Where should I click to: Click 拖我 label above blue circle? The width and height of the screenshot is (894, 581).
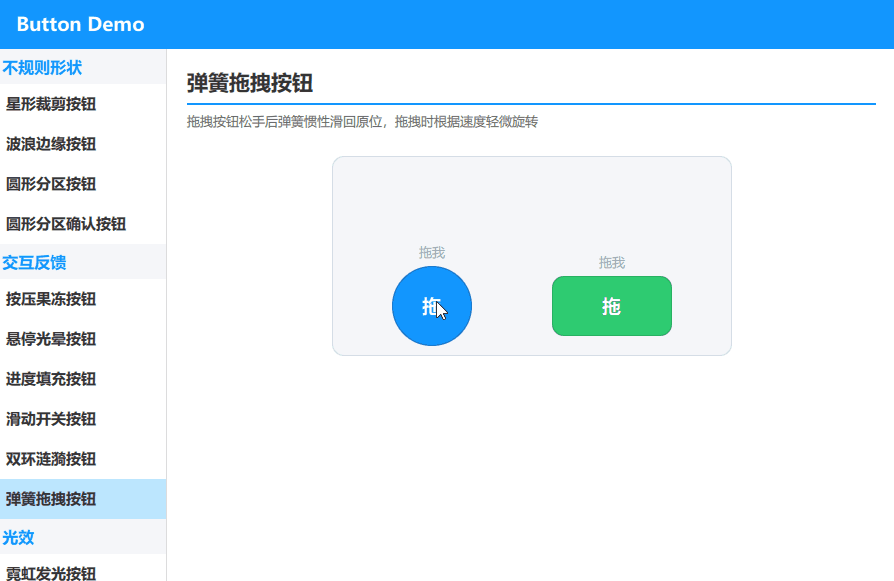[x=432, y=252]
